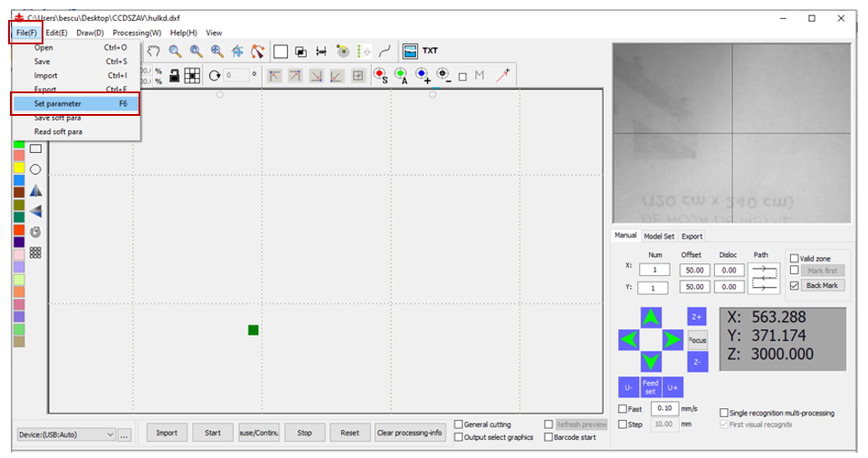Click the array grid tool icon
The image size is (868, 458).
35,253
